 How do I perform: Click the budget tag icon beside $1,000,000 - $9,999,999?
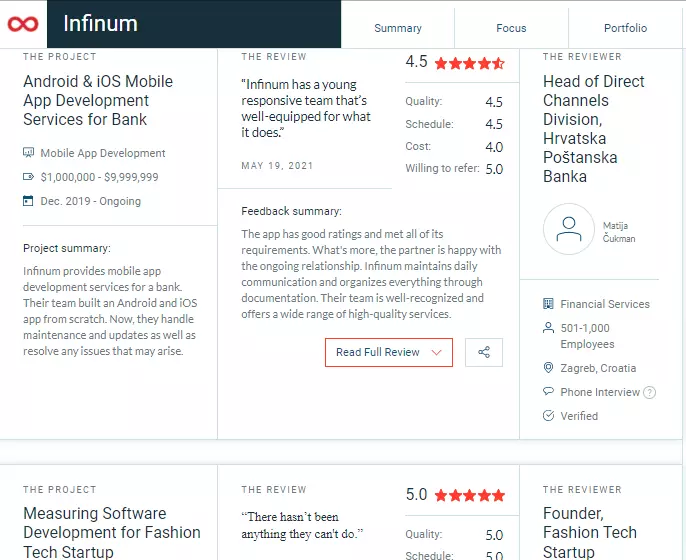click(28, 177)
